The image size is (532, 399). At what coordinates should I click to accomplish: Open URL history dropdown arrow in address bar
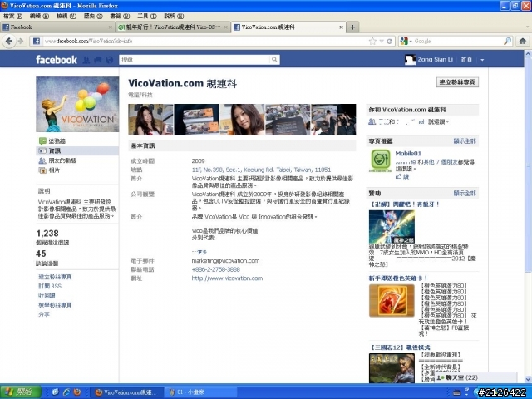pos(382,41)
